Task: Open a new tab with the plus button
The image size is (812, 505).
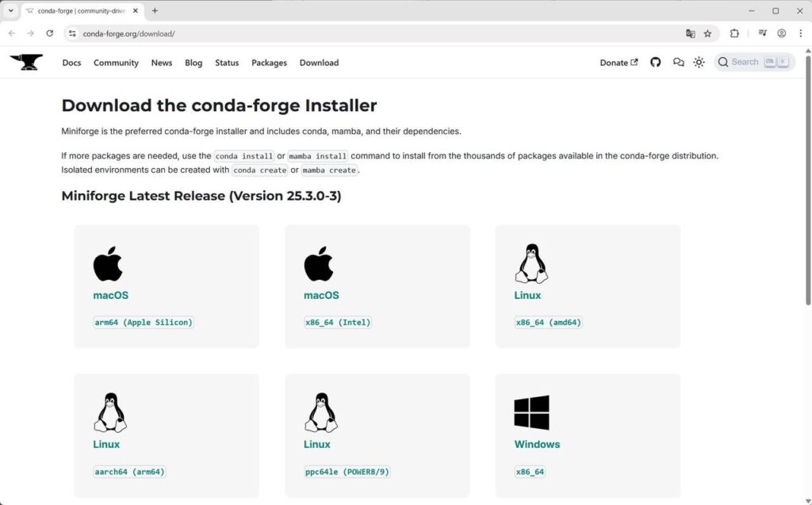Action: coord(155,11)
